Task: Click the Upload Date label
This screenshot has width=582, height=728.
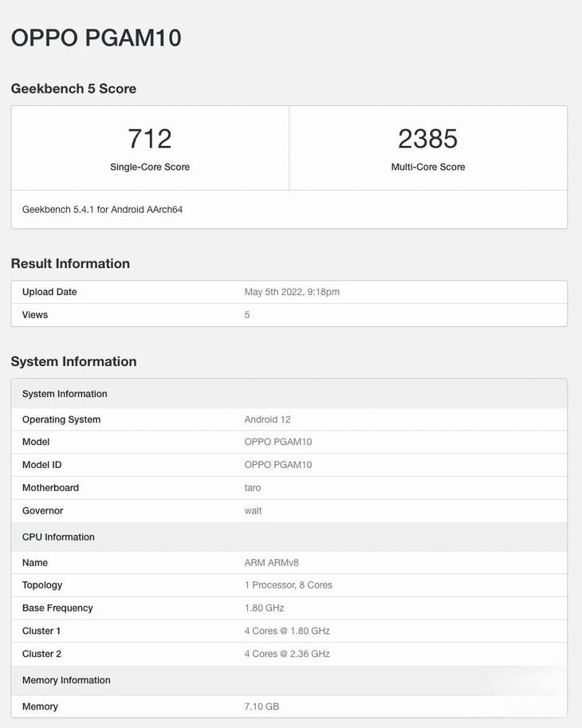Action: (x=49, y=292)
